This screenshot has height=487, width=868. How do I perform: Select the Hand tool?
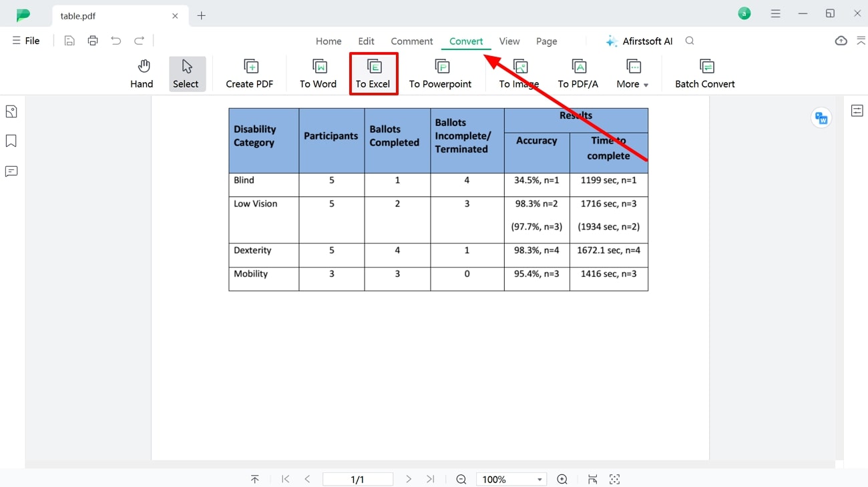coord(142,73)
